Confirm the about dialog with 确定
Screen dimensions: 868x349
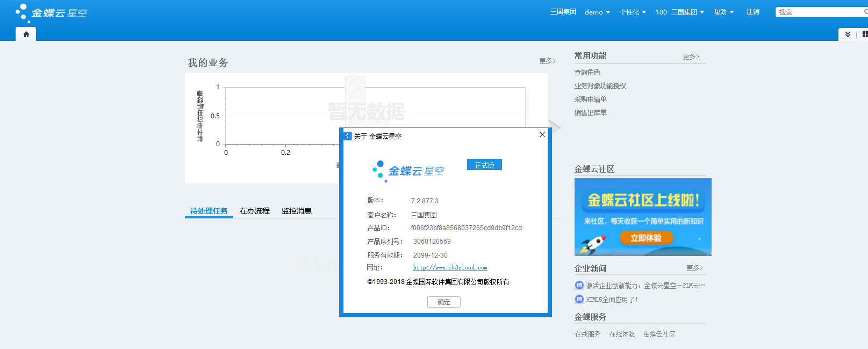click(444, 302)
